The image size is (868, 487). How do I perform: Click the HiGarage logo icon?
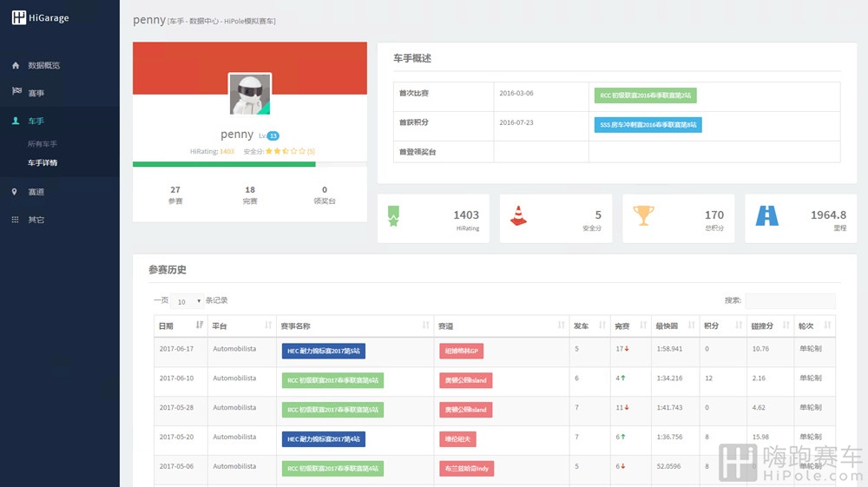(x=19, y=17)
